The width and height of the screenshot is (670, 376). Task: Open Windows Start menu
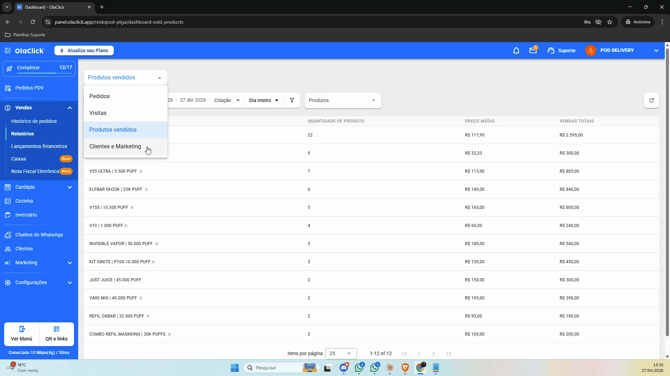tap(235, 368)
